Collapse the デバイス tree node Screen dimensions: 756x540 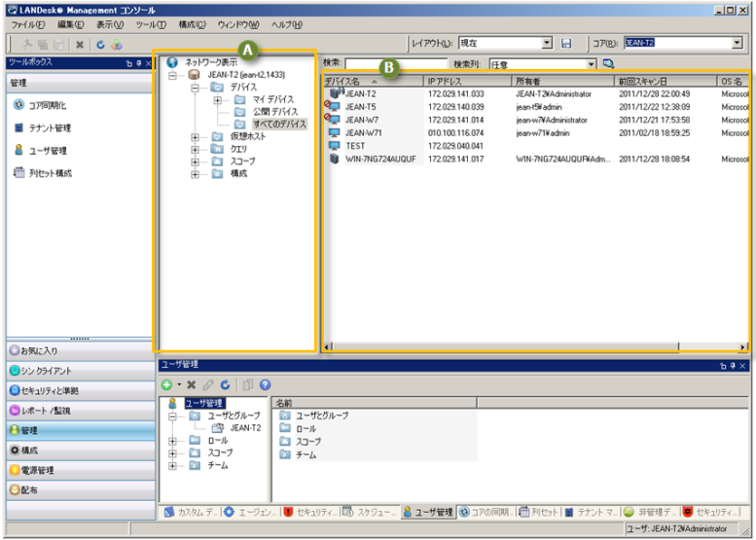(195, 88)
